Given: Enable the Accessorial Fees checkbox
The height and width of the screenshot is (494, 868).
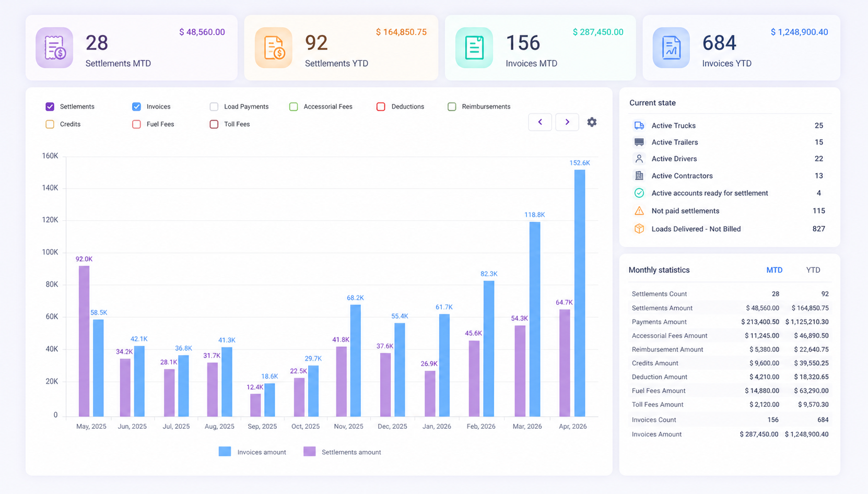Looking at the screenshot, I should point(294,107).
